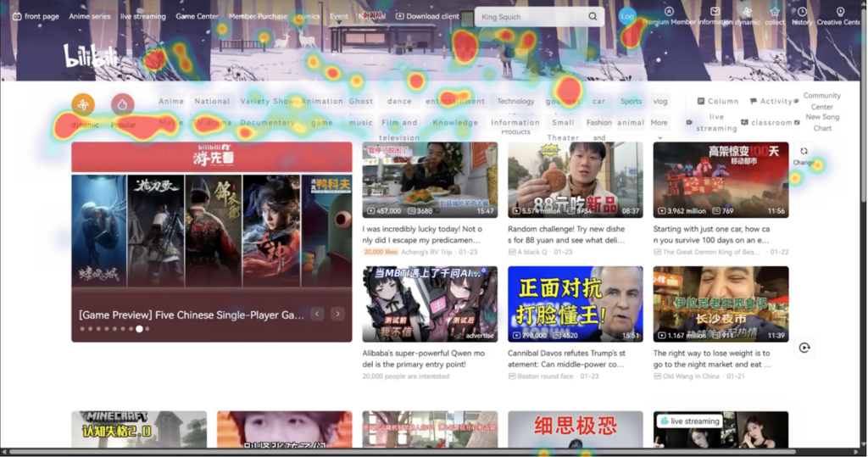The image size is (868, 457).
Task: Go to previous carousel slide arrow
Action: (x=317, y=314)
